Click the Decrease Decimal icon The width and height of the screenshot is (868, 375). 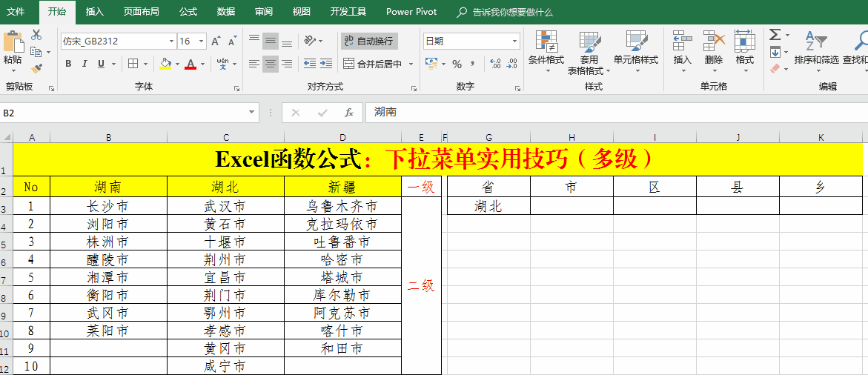pos(512,64)
